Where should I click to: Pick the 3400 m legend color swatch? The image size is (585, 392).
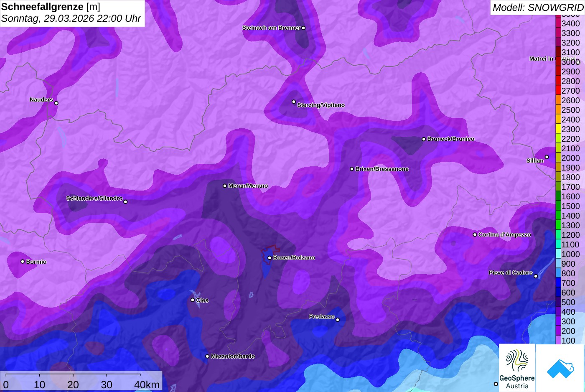(558, 23)
